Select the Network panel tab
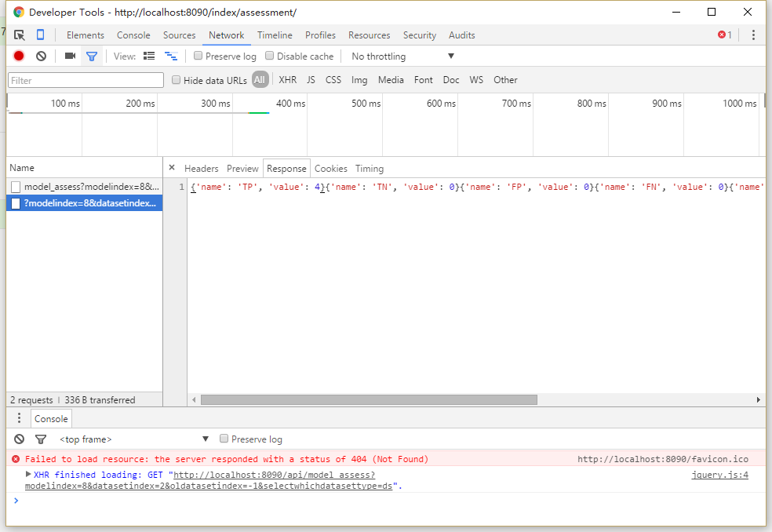The image size is (772, 532). [227, 35]
